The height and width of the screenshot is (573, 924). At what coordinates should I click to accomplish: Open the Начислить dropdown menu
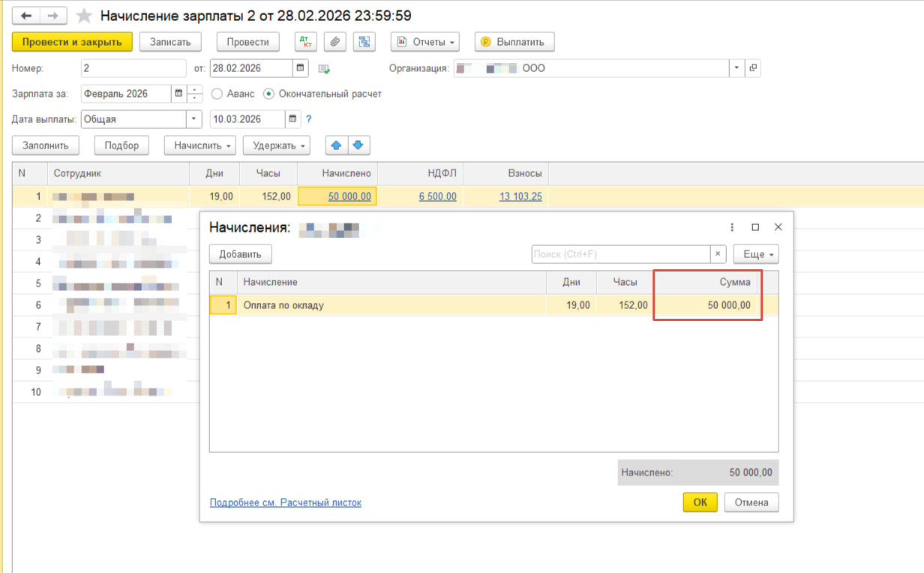pos(199,145)
